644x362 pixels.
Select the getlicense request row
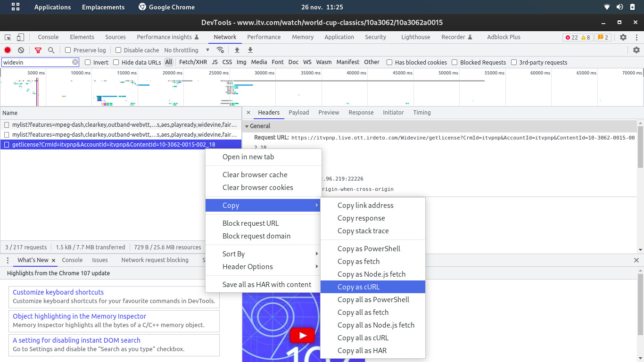pyautogui.click(x=121, y=145)
